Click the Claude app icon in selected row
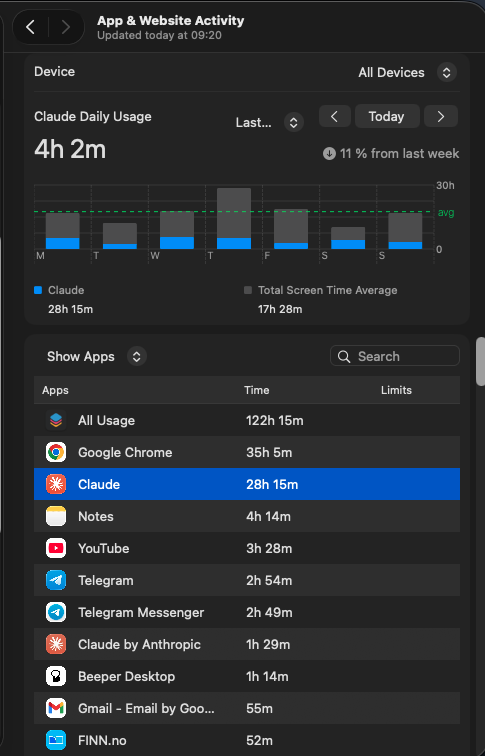Image resolution: width=485 pixels, height=756 pixels. coord(56,484)
